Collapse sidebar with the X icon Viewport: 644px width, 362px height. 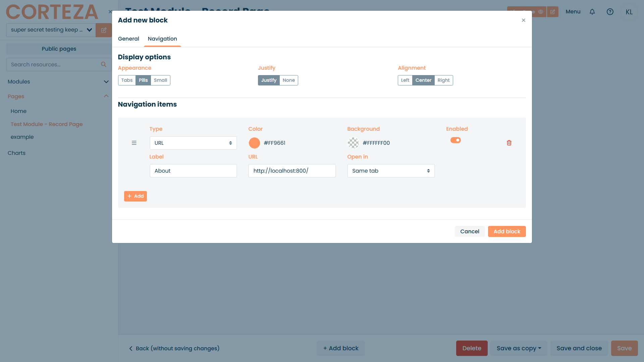[110, 12]
